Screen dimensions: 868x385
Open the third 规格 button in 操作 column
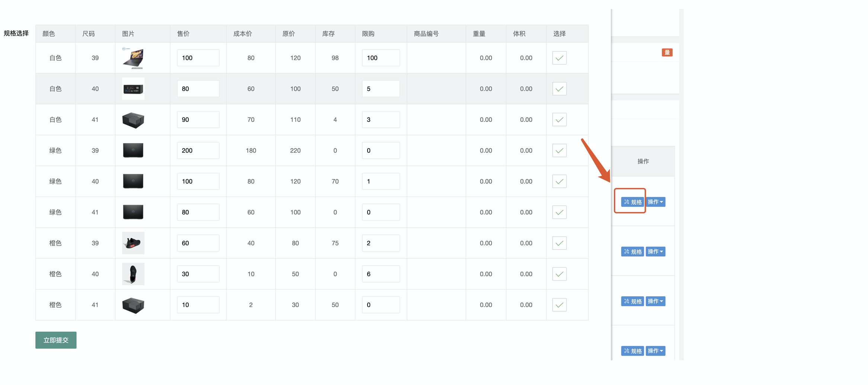click(632, 301)
